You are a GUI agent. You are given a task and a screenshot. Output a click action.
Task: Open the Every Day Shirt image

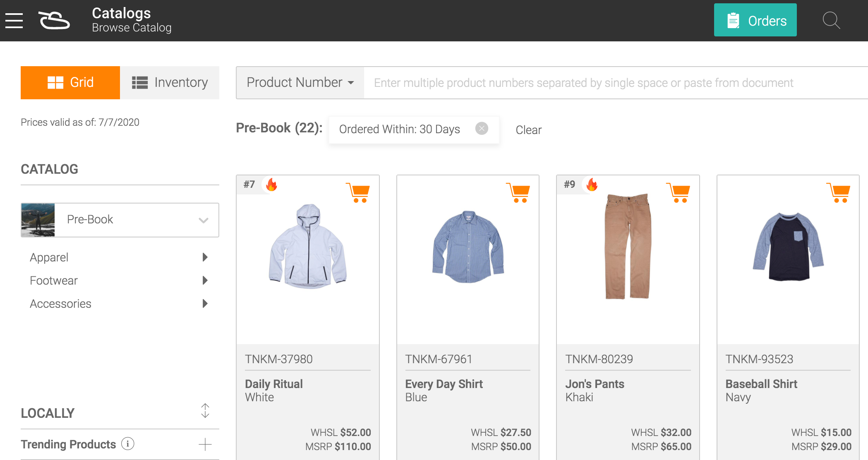point(468,247)
